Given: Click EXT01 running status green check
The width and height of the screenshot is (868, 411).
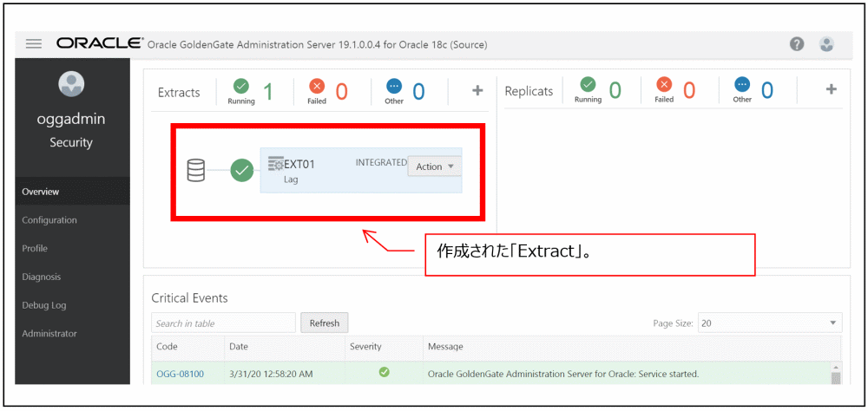Looking at the screenshot, I should [x=241, y=170].
